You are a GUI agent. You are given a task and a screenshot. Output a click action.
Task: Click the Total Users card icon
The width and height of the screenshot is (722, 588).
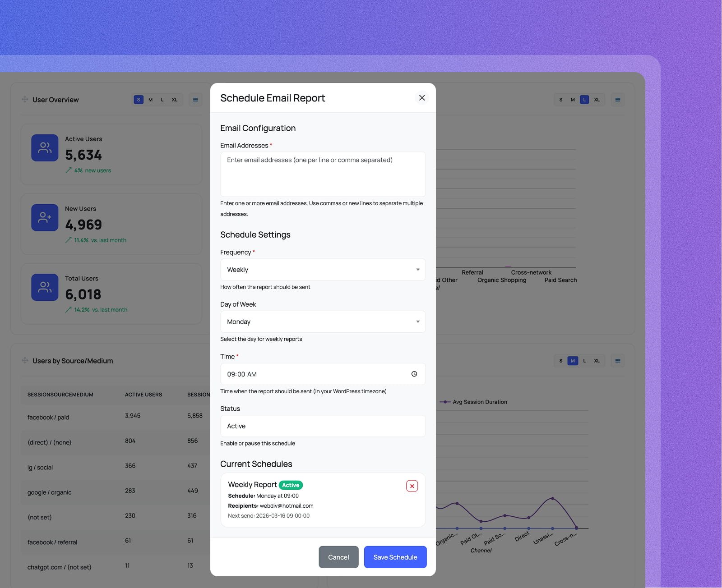point(44,287)
